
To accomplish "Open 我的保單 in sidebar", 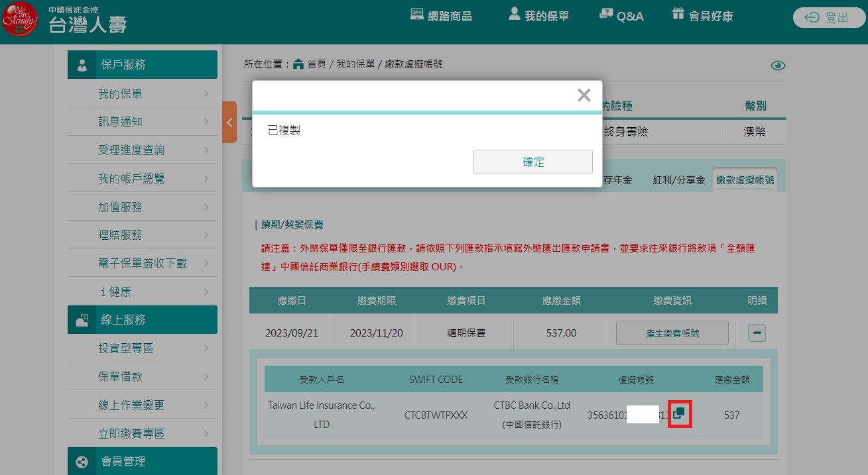I will pos(143,94).
